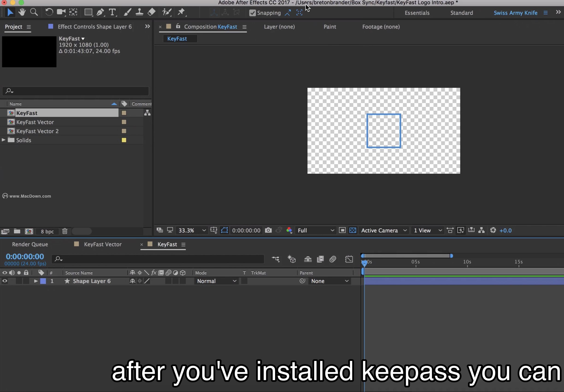Click the label color swatch for KeyFast Vector
This screenshot has width=564, height=392.
124,122
